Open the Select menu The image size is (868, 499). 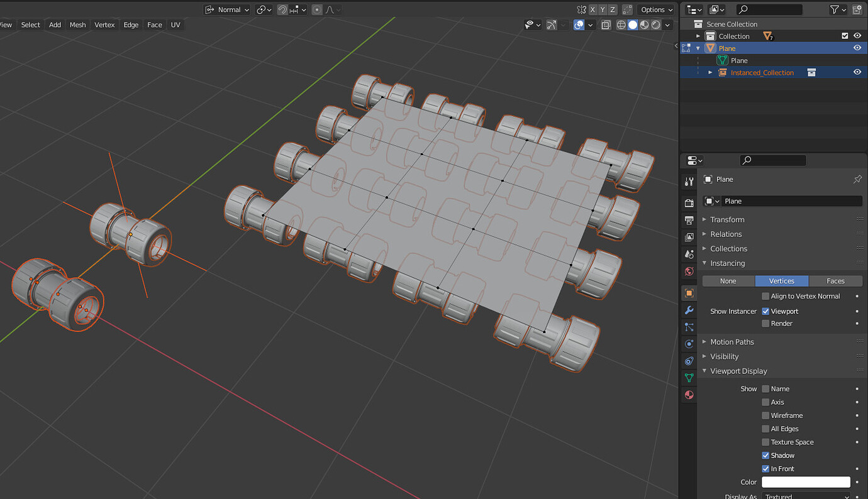tap(30, 25)
